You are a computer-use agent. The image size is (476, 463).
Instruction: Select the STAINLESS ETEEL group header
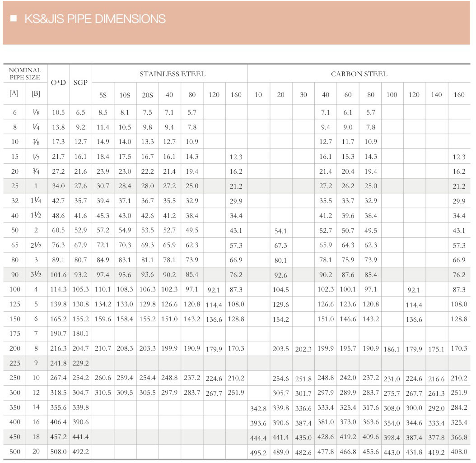(x=172, y=74)
